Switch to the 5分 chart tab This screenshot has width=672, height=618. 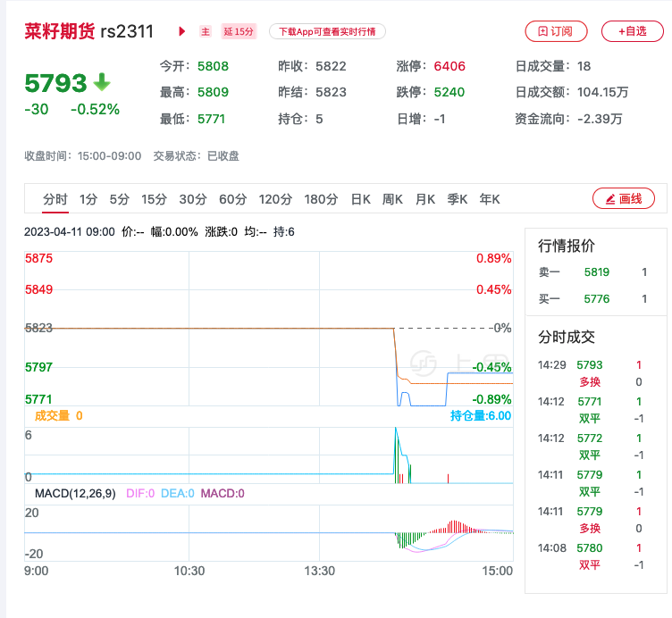120,199
